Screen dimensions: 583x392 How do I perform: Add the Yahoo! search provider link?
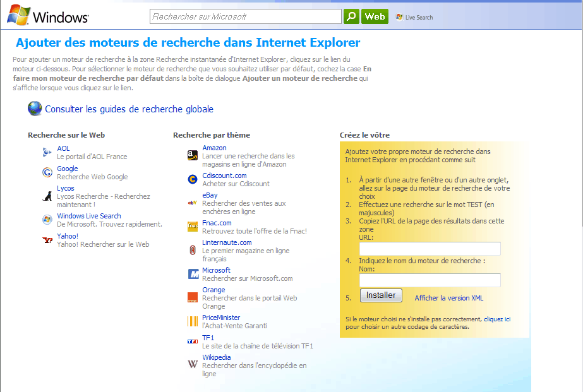pos(68,236)
